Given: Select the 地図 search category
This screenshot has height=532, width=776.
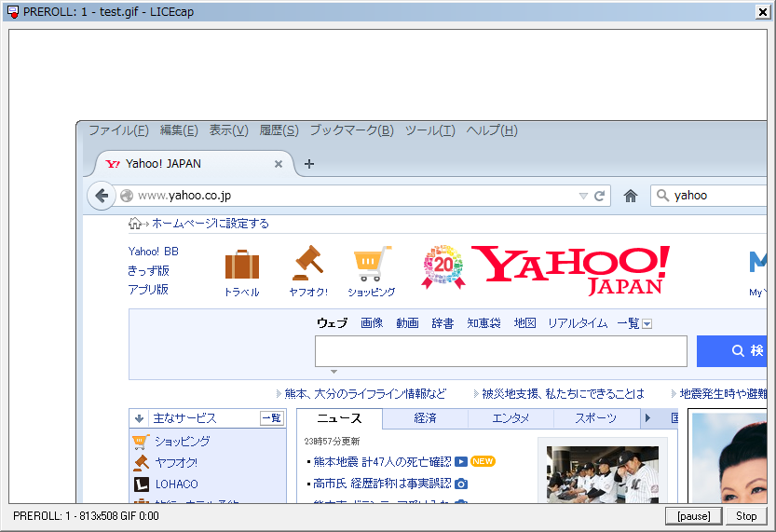Looking at the screenshot, I should point(525,323).
